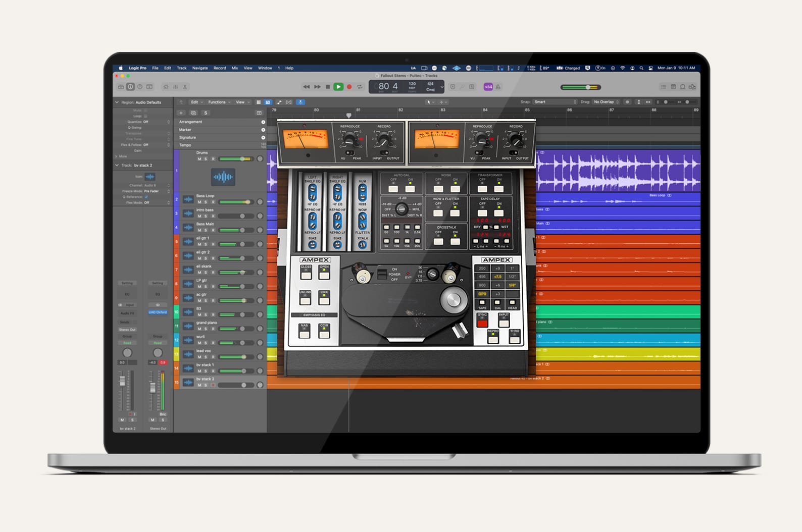Mute the Bass Loop track

point(199,202)
